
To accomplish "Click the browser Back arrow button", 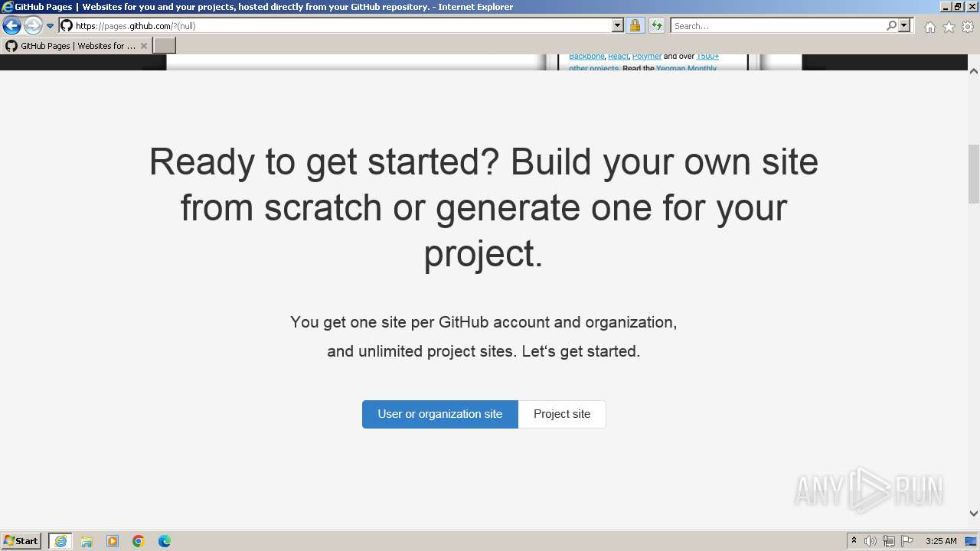I will 11,26.
